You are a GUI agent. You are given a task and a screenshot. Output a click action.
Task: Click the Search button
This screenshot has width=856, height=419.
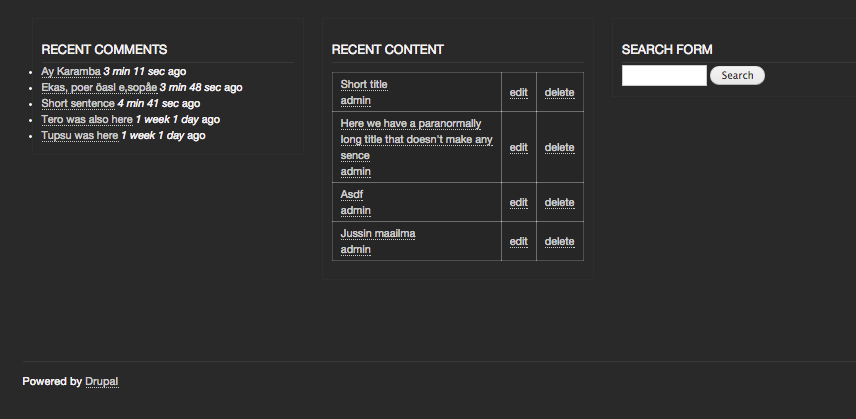point(737,75)
